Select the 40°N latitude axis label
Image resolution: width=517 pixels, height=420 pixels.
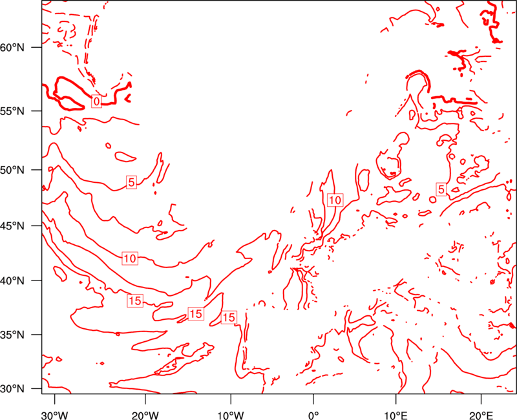[x=12, y=281]
